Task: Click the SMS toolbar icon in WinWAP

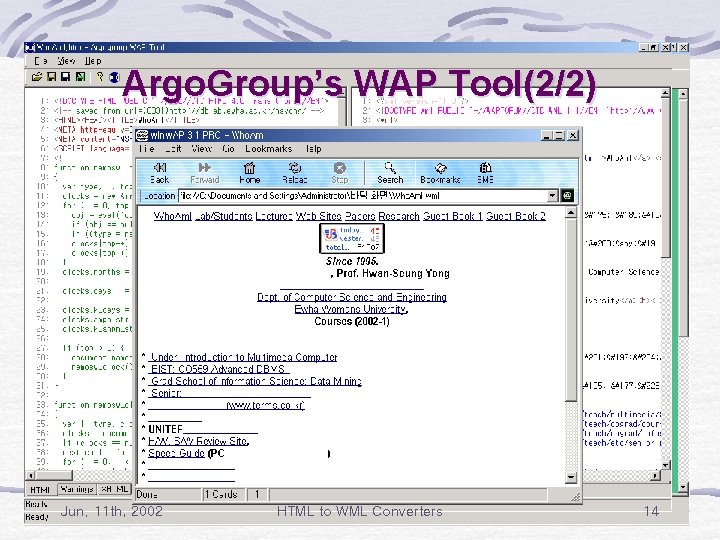Action: pyautogui.click(x=485, y=173)
